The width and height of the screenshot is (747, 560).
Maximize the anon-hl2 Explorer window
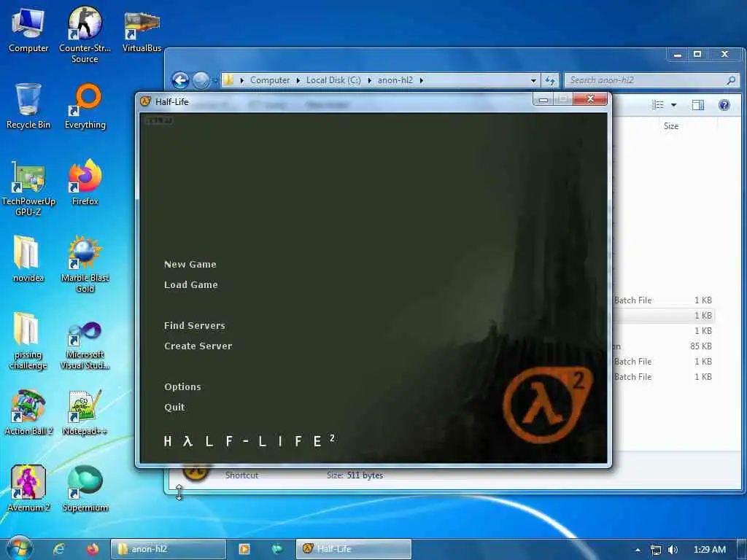tap(697, 55)
